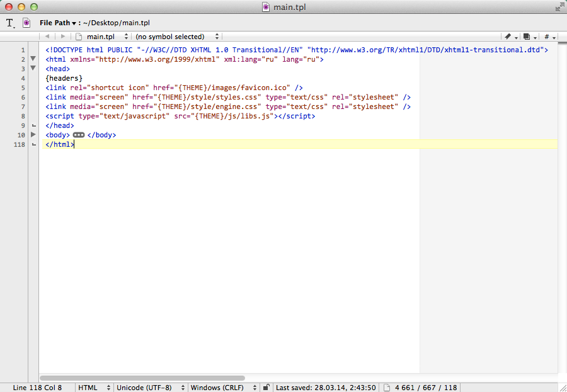This screenshot has width=567, height=392.
Task: Open the Text Options toolbar icon
Action: [x=9, y=23]
